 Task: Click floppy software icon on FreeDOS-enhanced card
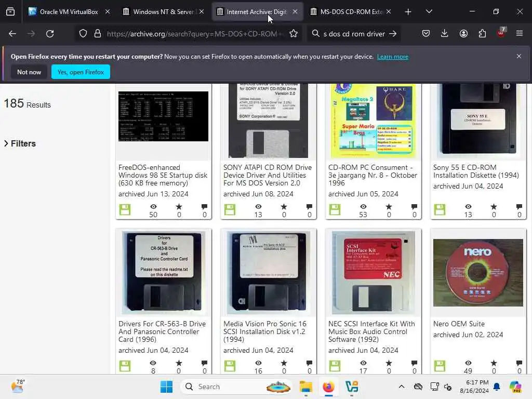click(x=125, y=210)
